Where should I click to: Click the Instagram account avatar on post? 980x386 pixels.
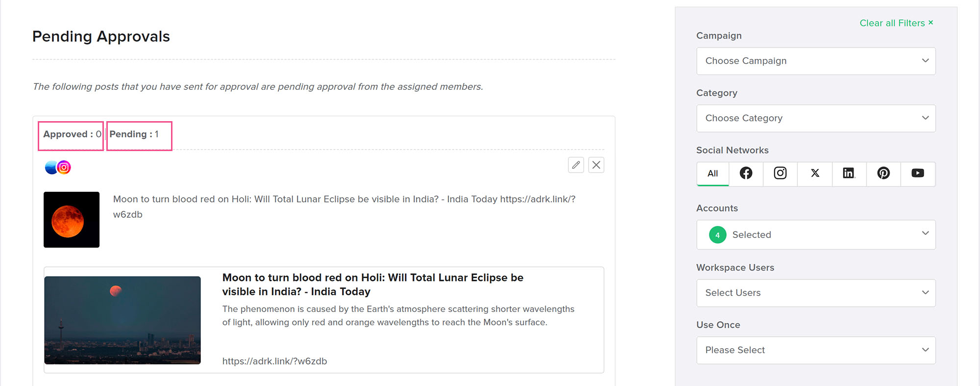[64, 168]
